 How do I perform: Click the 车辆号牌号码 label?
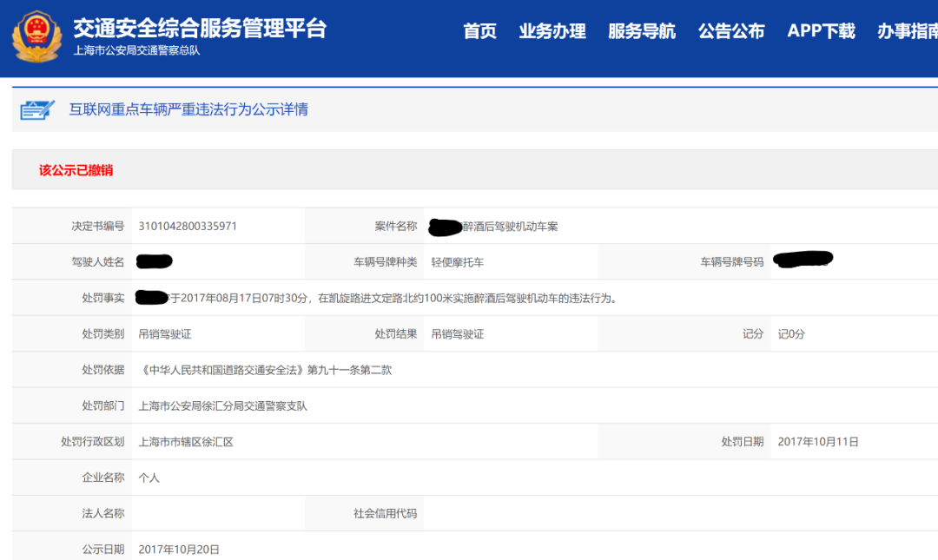click(x=732, y=262)
